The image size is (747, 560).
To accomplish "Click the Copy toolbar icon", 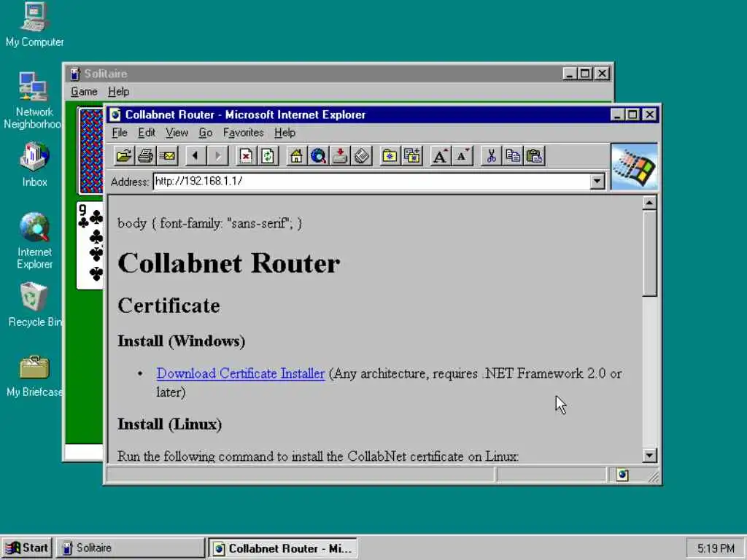I will pyautogui.click(x=513, y=156).
